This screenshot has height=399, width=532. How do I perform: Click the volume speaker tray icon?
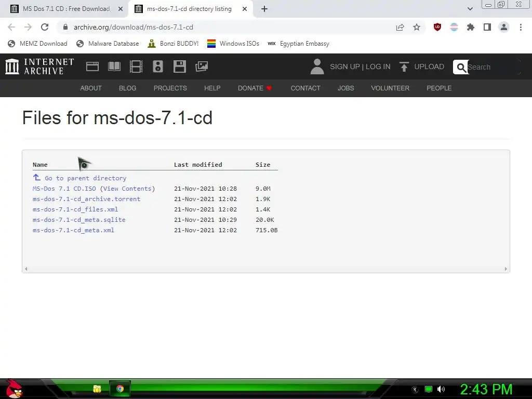441,389
